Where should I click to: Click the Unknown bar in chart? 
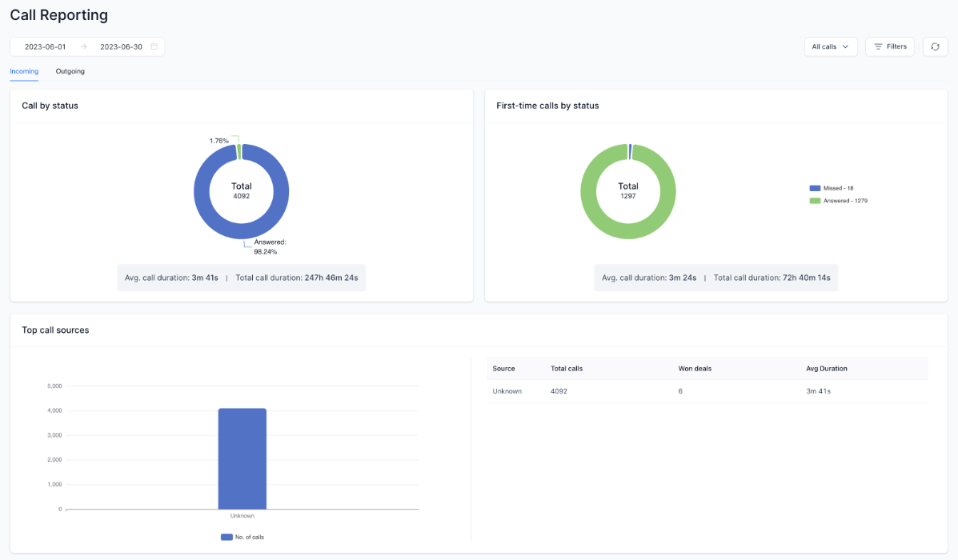point(242,458)
